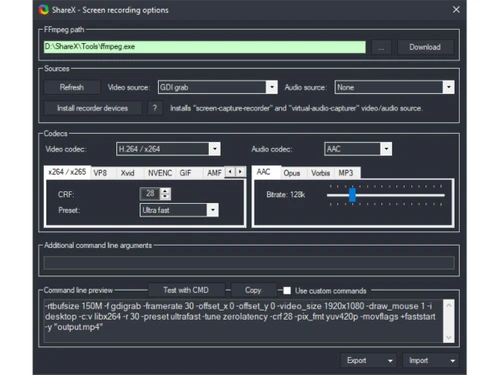Screen dimensions: 500x375
Task: Switch to the VP8 tab
Action: click(100, 173)
